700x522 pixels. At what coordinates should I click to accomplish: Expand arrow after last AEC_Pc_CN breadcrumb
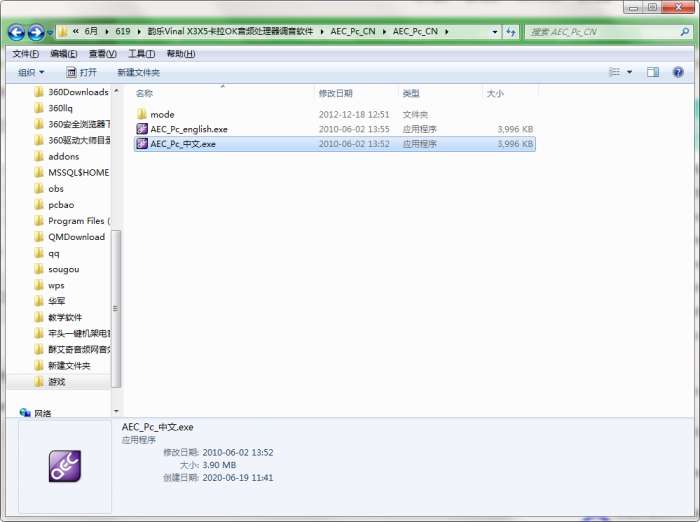tap(446, 32)
